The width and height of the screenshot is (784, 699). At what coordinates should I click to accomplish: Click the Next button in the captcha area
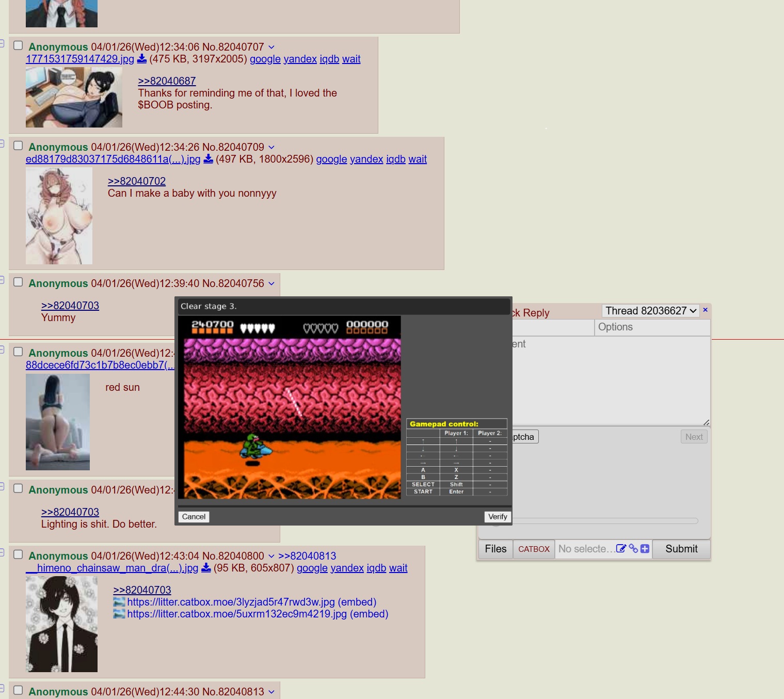pyautogui.click(x=694, y=437)
